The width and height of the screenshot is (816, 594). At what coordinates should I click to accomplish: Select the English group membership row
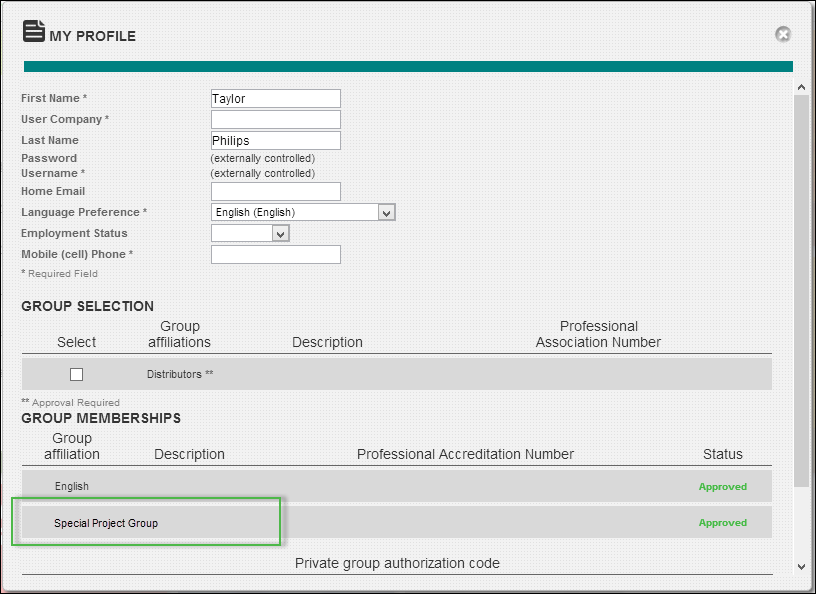(x=72, y=486)
